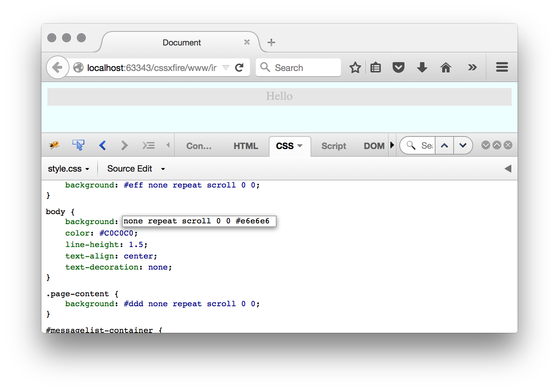
Task: Click the Firebug bug icon
Action: [54, 145]
